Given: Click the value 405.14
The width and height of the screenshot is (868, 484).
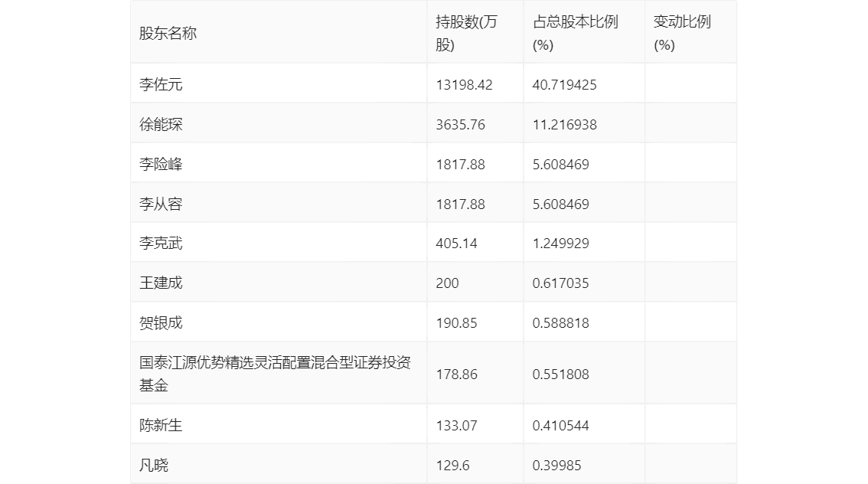Looking at the screenshot, I should [456, 243].
